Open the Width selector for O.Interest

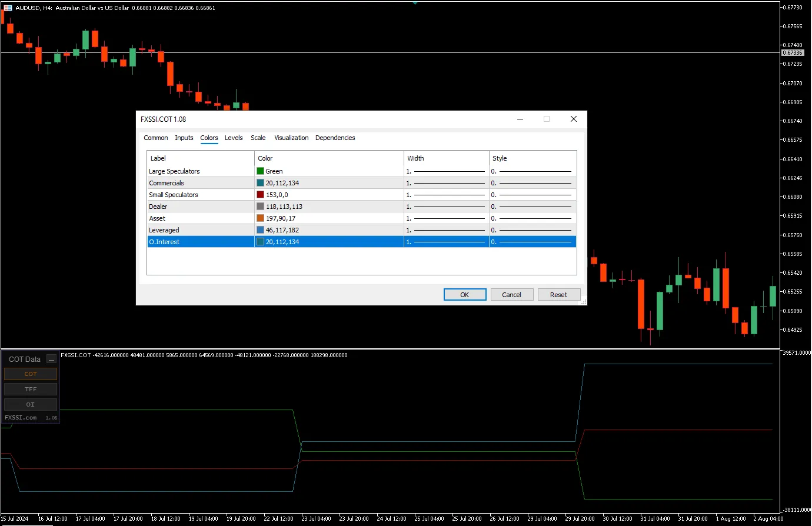(x=445, y=241)
